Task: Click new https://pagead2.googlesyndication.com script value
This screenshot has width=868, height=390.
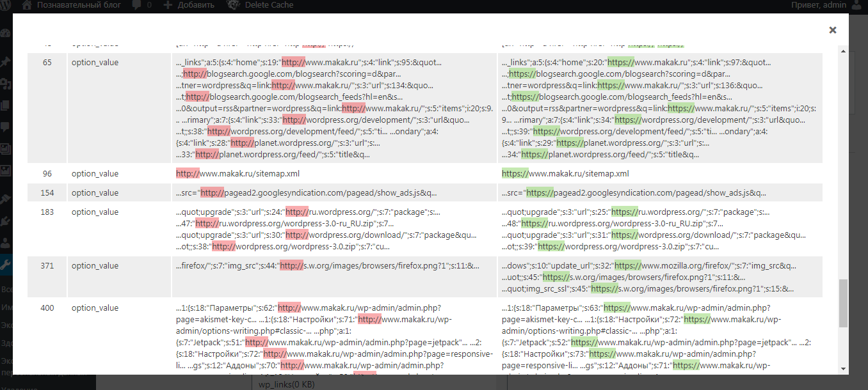Action: pos(634,192)
